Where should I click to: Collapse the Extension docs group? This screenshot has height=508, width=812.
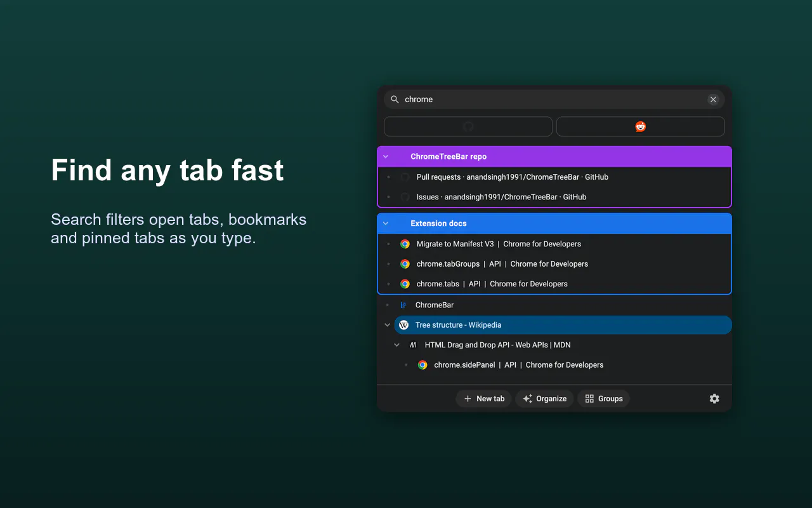(386, 224)
